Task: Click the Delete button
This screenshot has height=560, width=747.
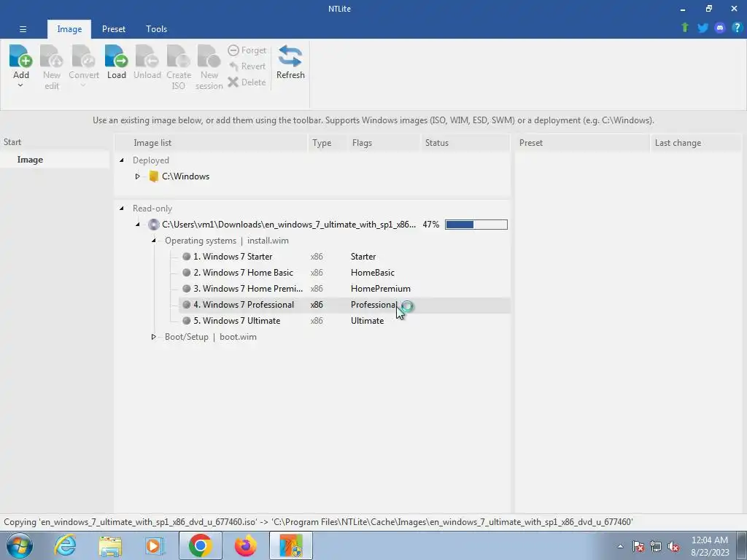Action: pos(247,82)
